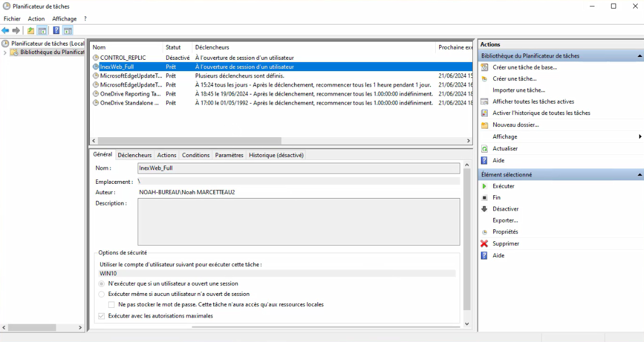Toggle "Exécuter avec les autorisations maximales" checkbox

point(102,316)
